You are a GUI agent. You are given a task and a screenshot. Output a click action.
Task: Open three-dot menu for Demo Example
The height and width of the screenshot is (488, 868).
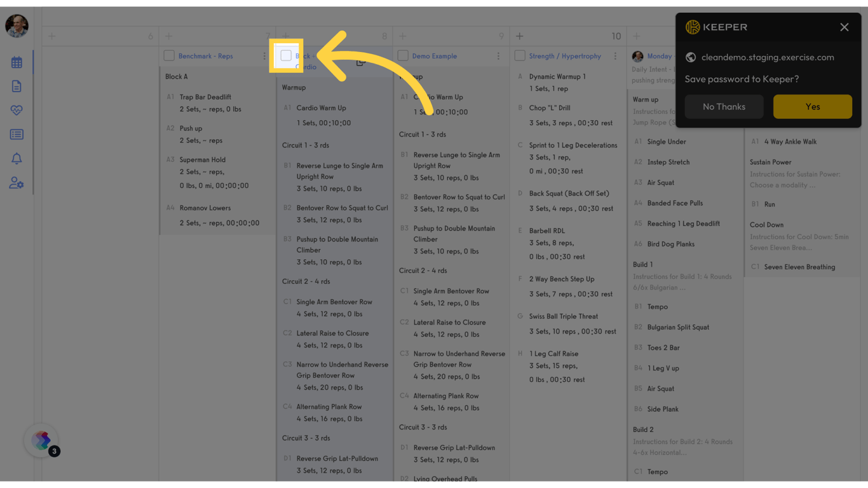click(x=498, y=56)
